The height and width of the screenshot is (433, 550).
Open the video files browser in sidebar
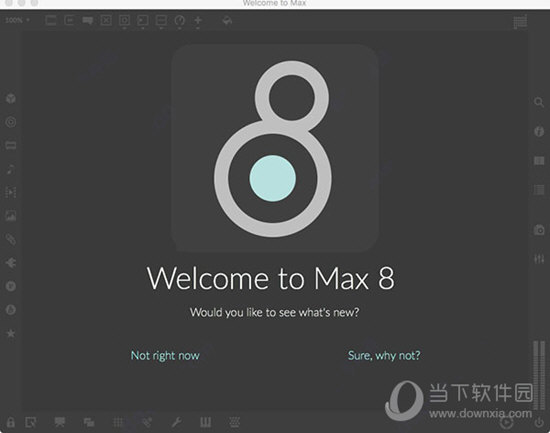coord(11,192)
